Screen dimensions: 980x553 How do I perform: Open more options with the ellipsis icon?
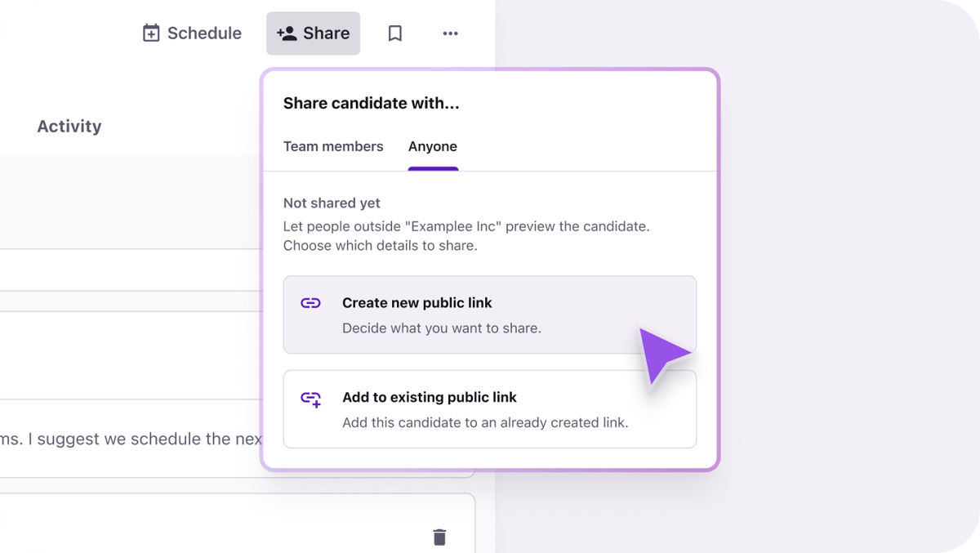[450, 33]
